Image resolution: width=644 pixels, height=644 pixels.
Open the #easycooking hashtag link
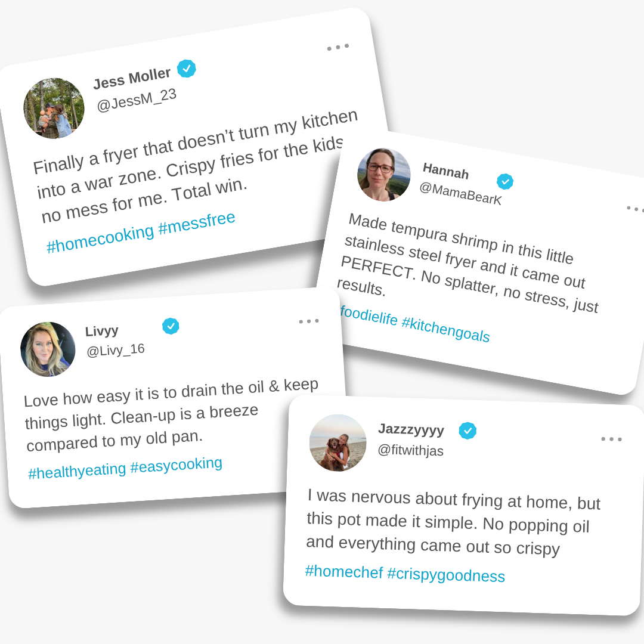(176, 465)
